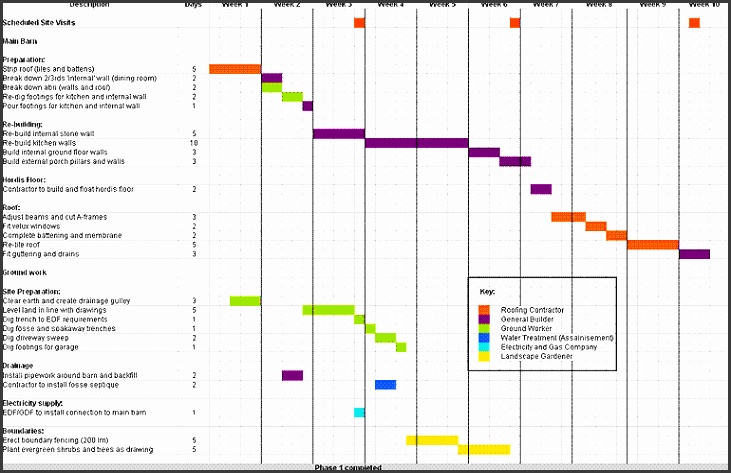Select the yellow Plant evergreen shrubs bar

click(x=484, y=449)
